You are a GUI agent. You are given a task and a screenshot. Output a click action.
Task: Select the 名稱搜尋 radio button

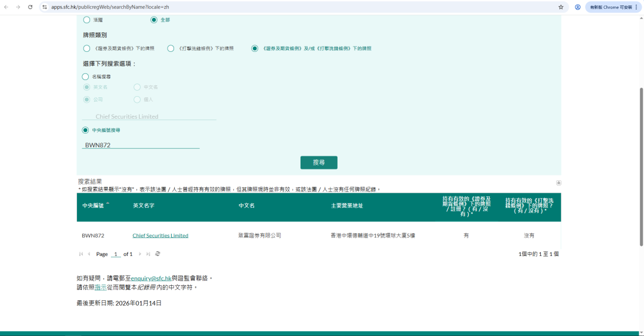pos(85,76)
